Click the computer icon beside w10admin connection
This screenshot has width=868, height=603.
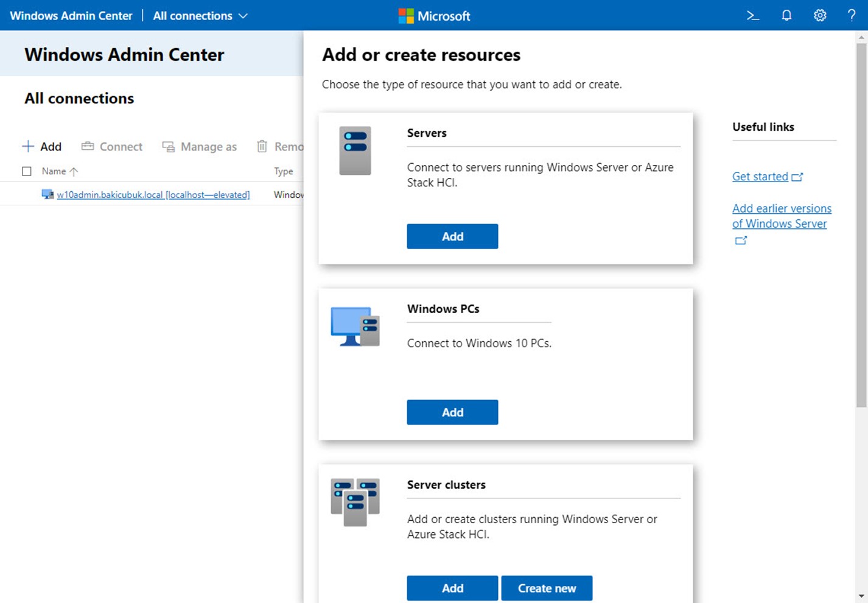click(x=47, y=194)
